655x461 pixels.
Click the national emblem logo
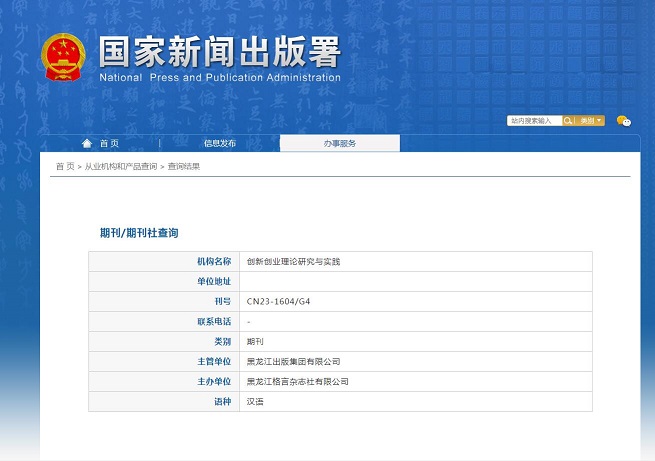[63, 58]
